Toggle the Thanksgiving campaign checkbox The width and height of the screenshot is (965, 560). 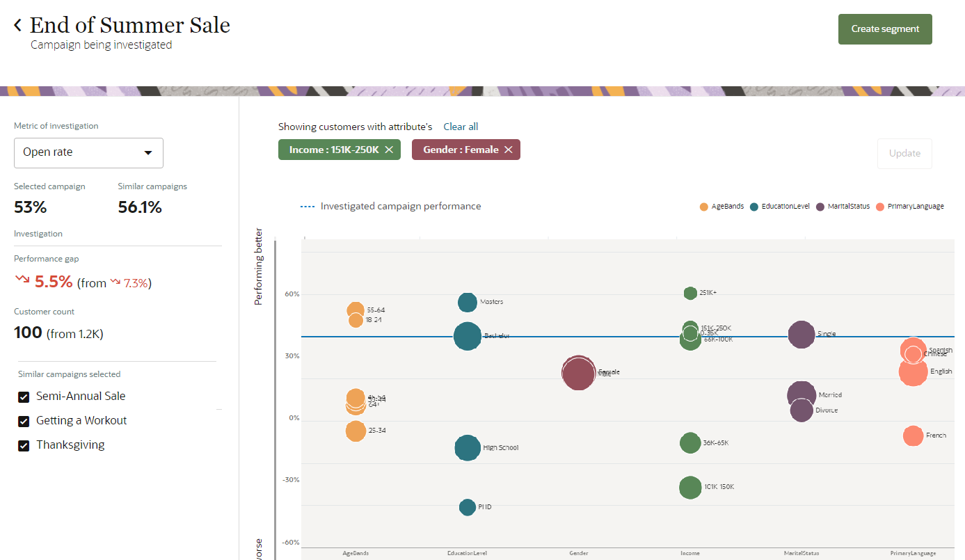click(x=24, y=445)
